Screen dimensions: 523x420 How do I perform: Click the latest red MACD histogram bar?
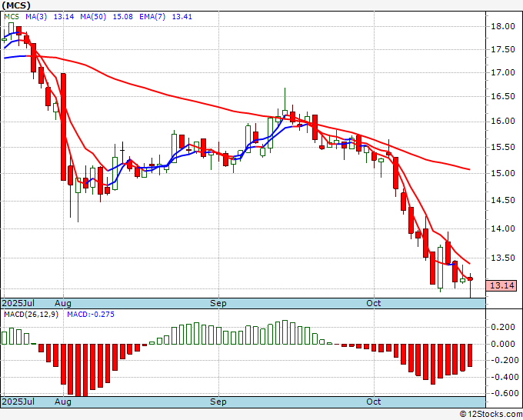click(x=470, y=355)
